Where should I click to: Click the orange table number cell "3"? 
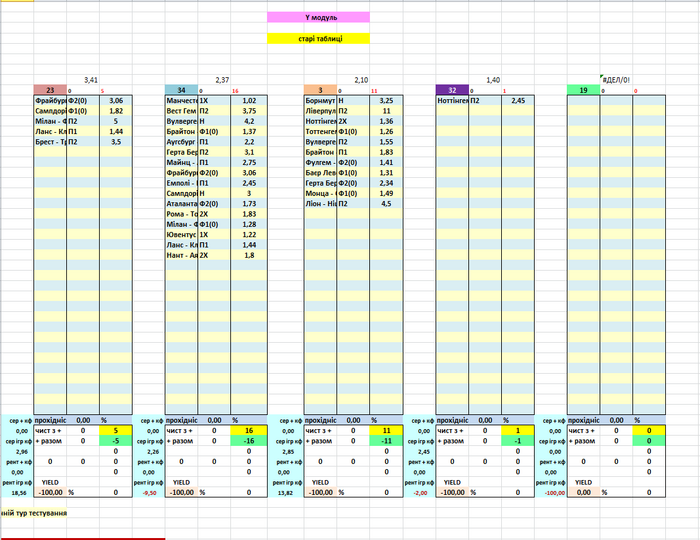click(x=320, y=90)
